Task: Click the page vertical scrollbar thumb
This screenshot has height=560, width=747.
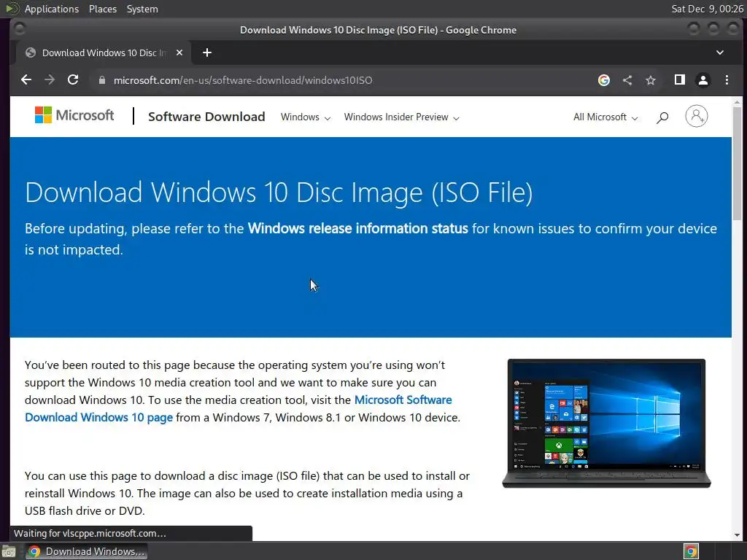Action: click(737, 163)
